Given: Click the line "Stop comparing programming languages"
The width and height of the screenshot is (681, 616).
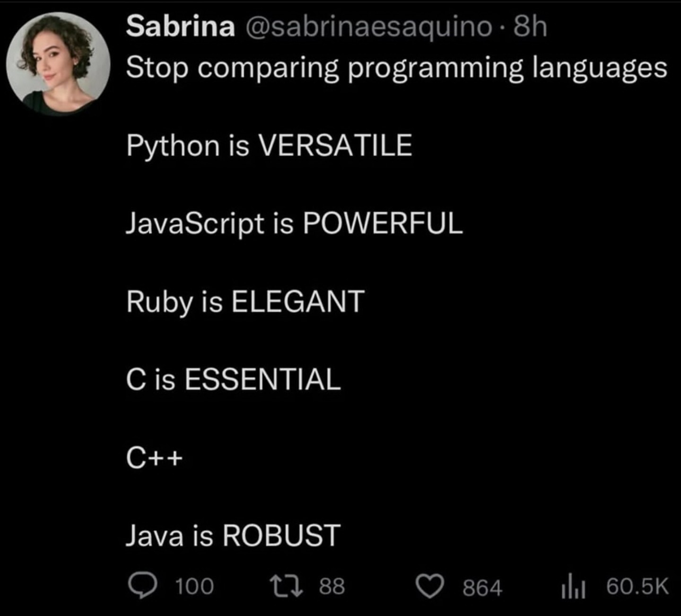Looking at the screenshot, I should point(396,68).
